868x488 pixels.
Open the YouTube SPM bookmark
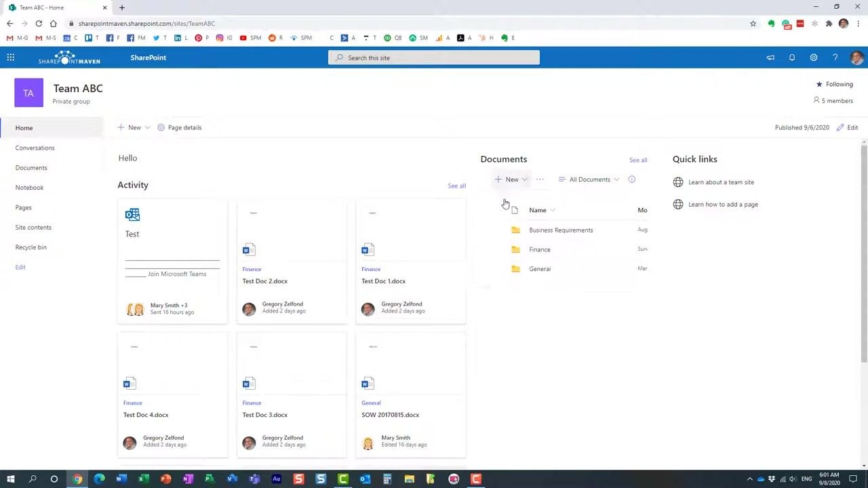pyautogui.click(x=250, y=38)
